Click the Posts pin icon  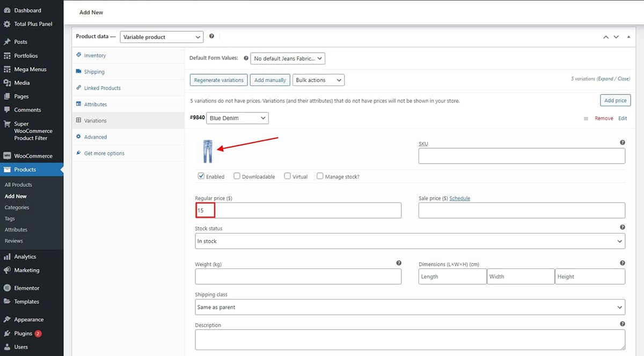click(7, 42)
